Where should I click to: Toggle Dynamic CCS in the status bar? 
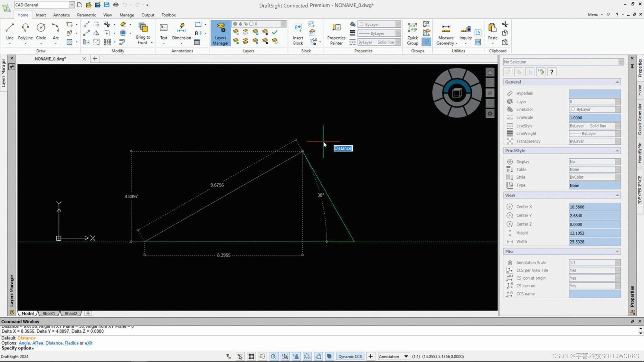coord(350,356)
